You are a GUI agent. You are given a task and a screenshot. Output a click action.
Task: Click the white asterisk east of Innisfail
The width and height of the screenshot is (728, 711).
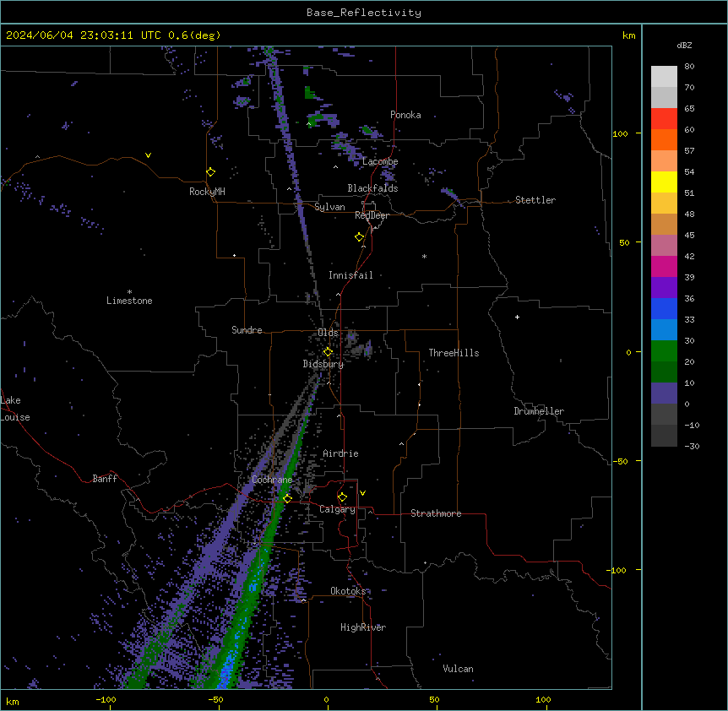(x=424, y=256)
